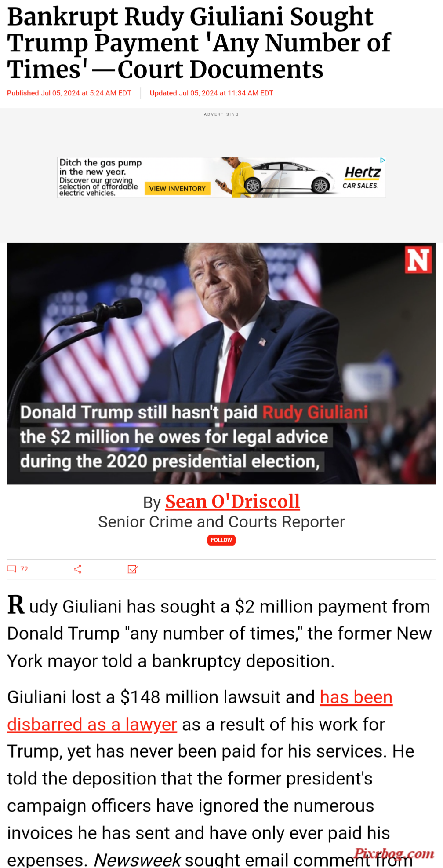
Task: Follow the author with FOLLOW button
Action: tap(221, 540)
